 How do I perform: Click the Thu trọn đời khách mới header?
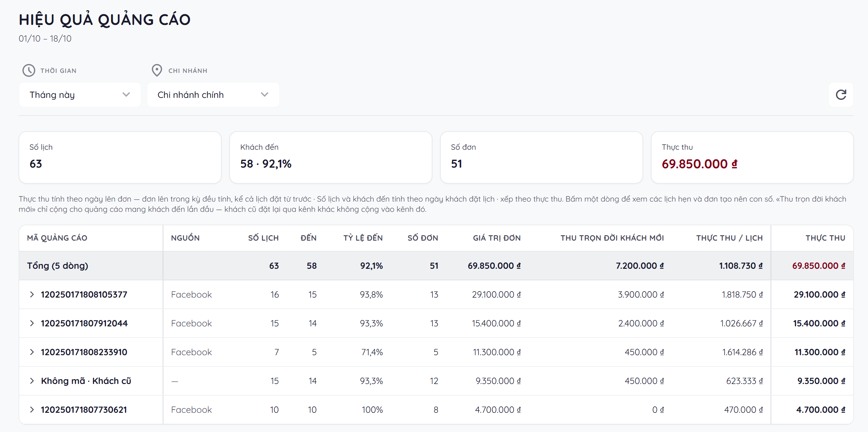[612, 238]
